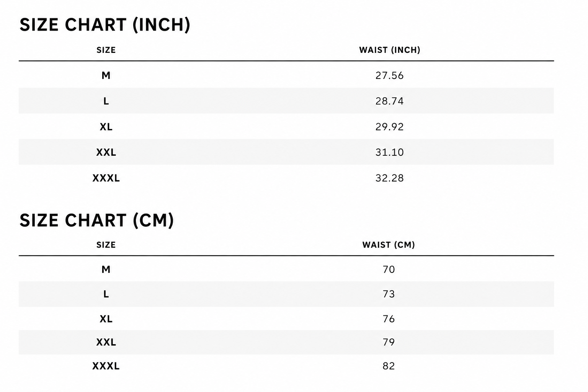Click the SIZE CHART (CM) heading
Screen dimensions: 588x392
(96, 220)
